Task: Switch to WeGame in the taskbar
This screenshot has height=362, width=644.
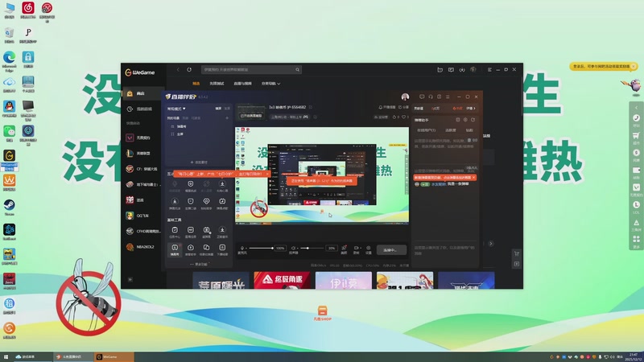Action: point(114,357)
